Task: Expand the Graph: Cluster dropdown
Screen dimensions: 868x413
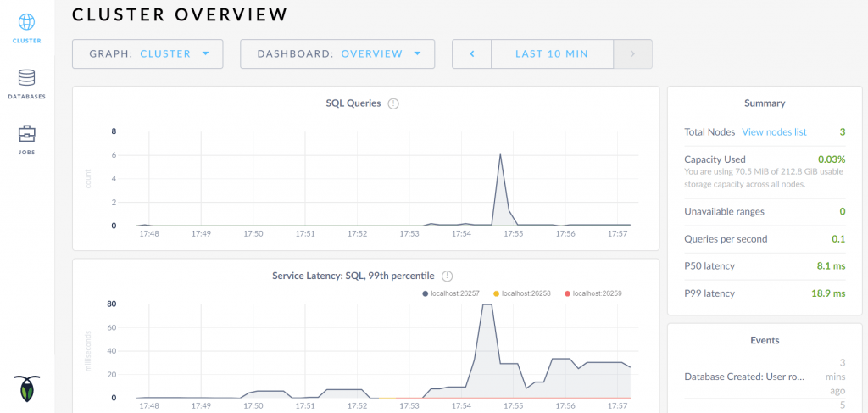Action: [147, 53]
